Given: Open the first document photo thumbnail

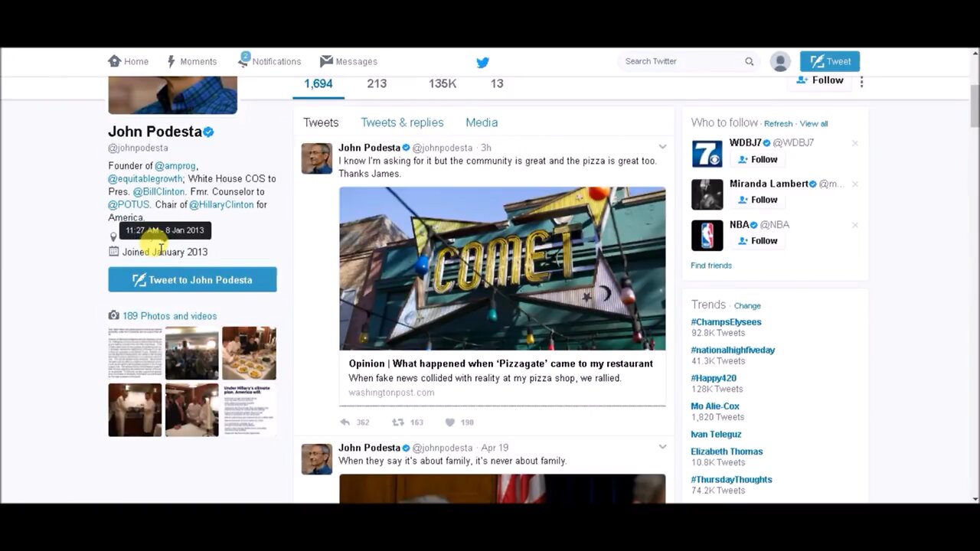Looking at the screenshot, I should click(135, 353).
